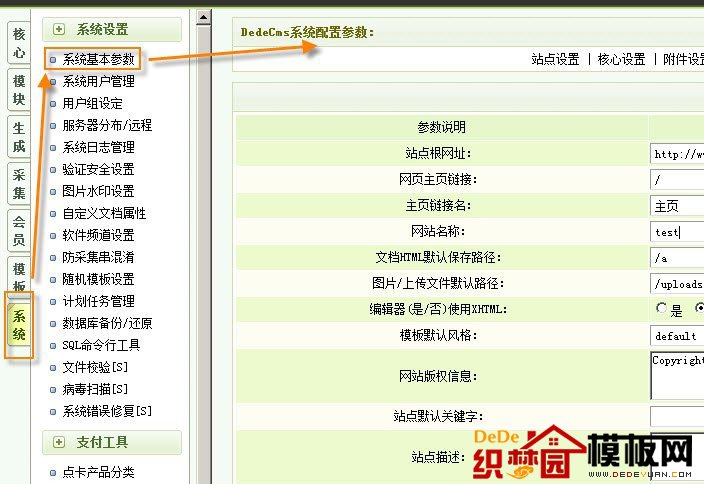Click the 站点描述 label
The height and width of the screenshot is (484, 704).
[438, 457]
